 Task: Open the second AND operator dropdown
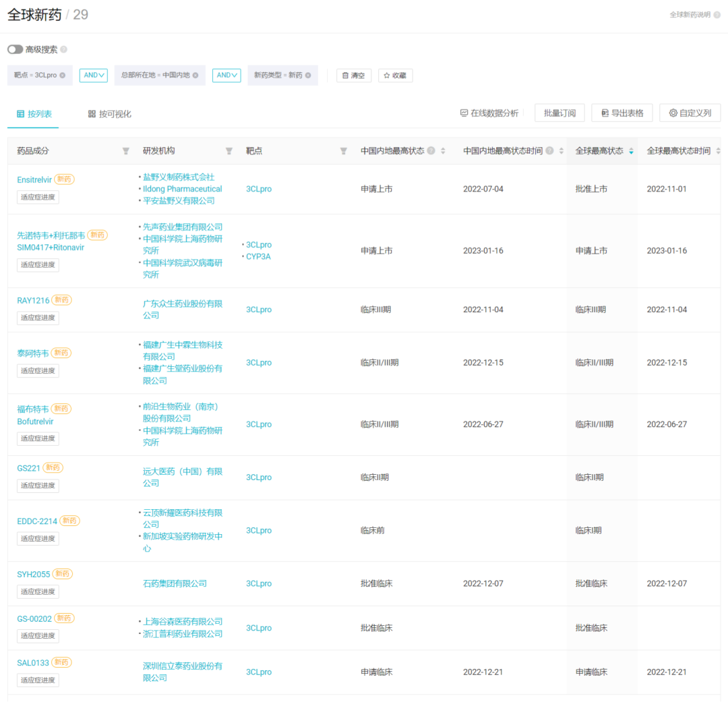(x=226, y=76)
